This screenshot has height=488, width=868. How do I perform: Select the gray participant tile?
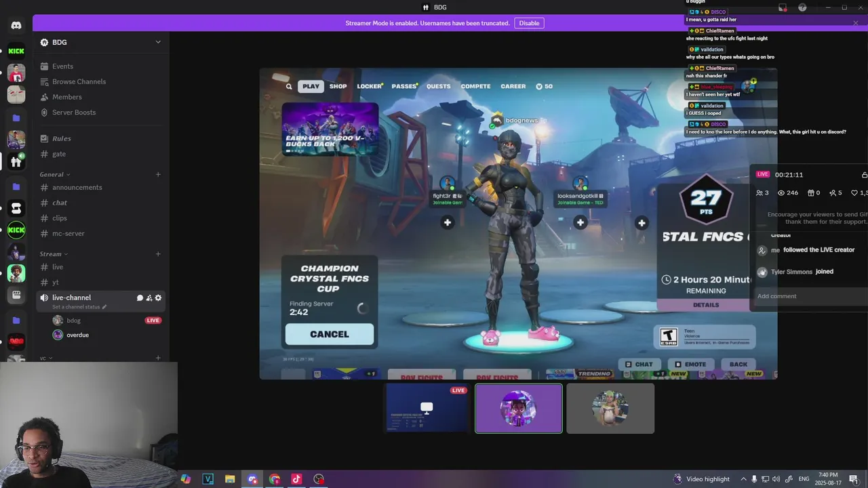point(610,408)
